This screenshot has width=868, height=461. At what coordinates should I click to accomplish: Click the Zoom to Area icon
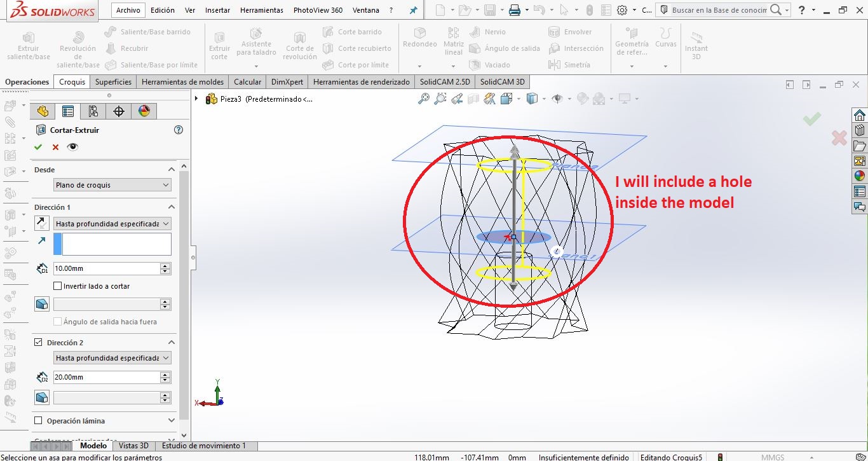440,99
